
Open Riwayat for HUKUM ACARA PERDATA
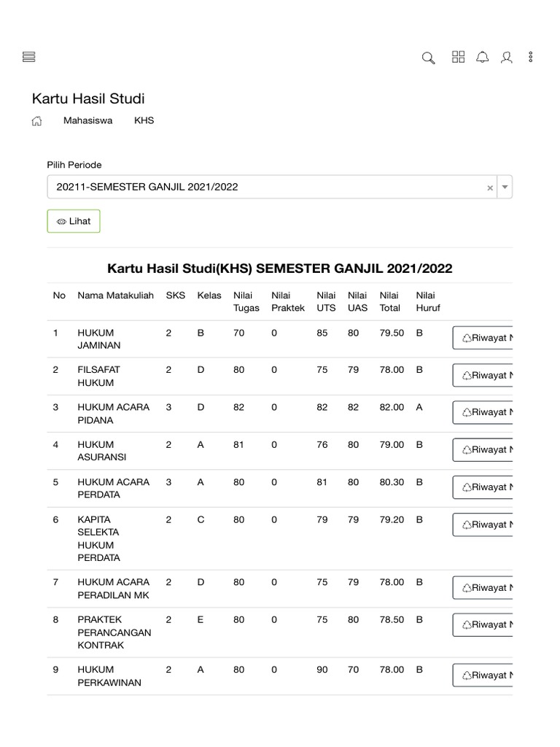click(484, 487)
